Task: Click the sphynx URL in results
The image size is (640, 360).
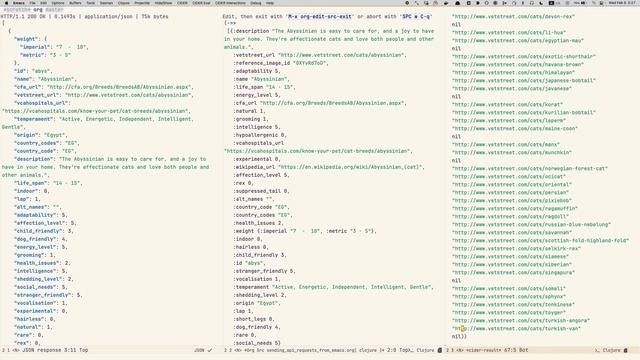Action: click(509, 297)
